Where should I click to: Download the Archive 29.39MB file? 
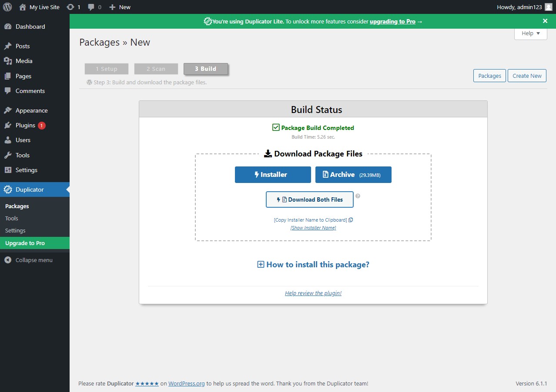pyautogui.click(x=353, y=175)
